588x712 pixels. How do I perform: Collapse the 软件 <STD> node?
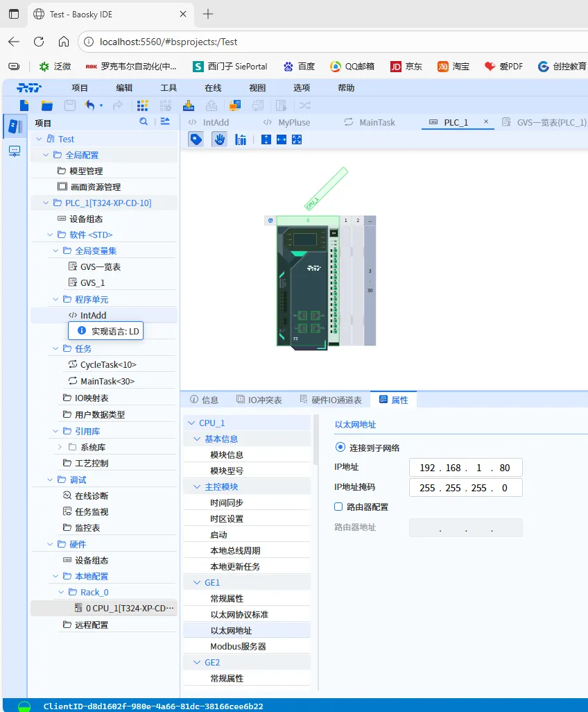[x=51, y=235]
